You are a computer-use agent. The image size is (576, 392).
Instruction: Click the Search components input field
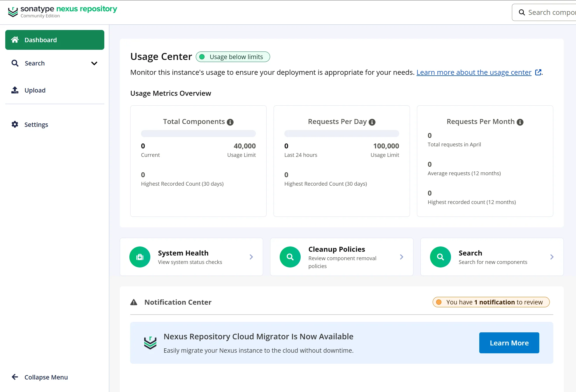(544, 12)
